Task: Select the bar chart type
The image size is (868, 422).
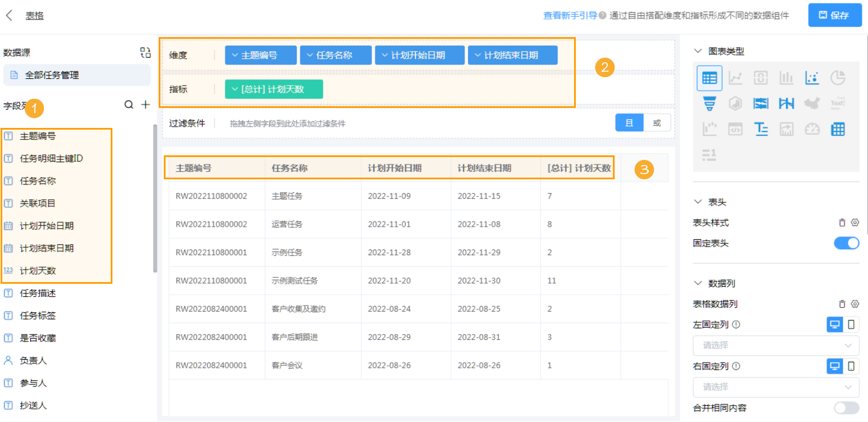Action: pyautogui.click(x=786, y=77)
